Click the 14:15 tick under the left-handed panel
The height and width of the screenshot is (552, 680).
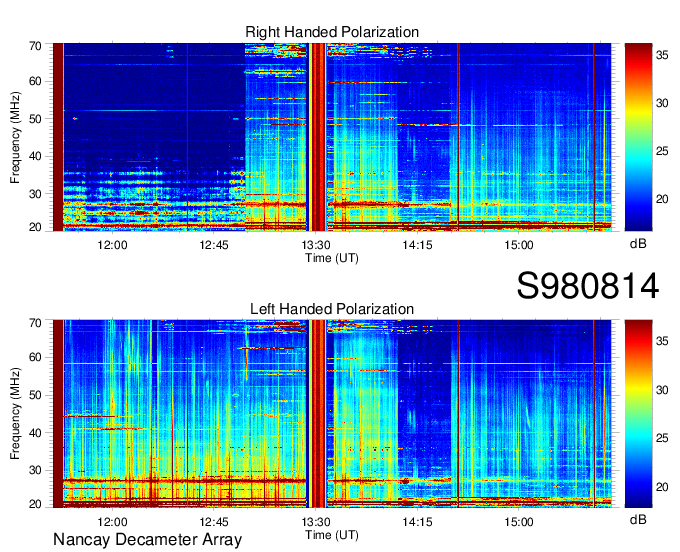pyautogui.click(x=417, y=522)
